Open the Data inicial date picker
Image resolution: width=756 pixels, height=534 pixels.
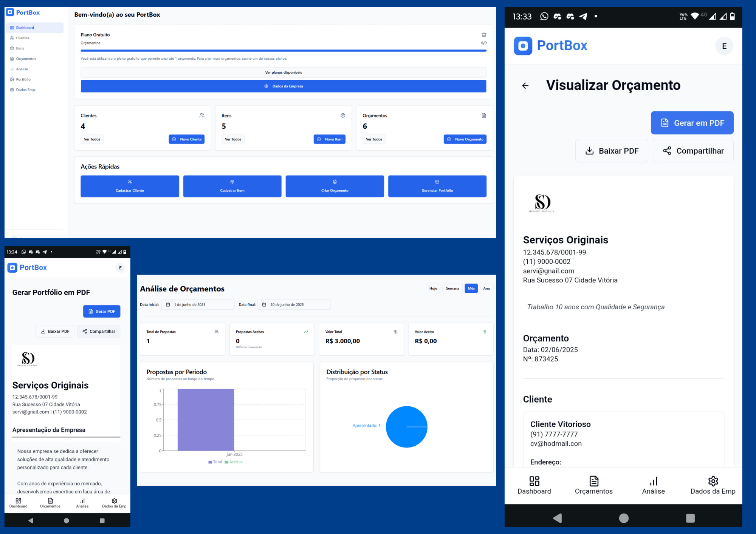coord(198,305)
